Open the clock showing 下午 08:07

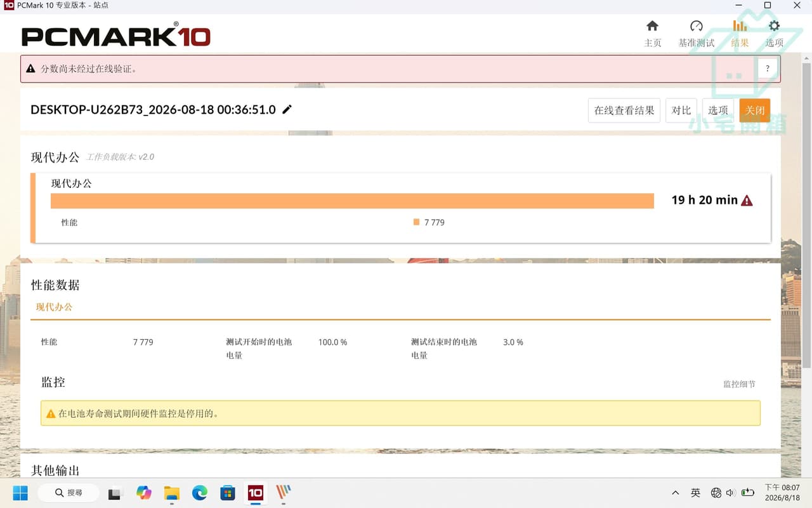(782, 493)
